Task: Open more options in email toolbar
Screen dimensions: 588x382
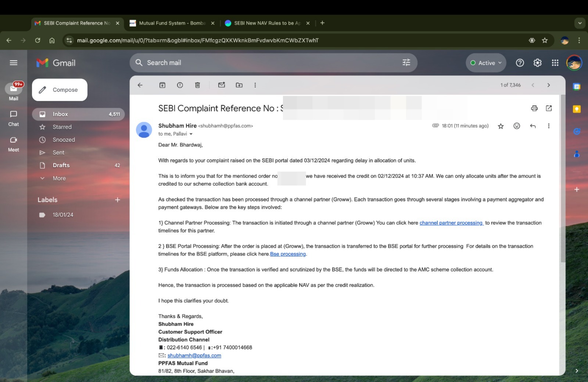Action: [x=255, y=85]
